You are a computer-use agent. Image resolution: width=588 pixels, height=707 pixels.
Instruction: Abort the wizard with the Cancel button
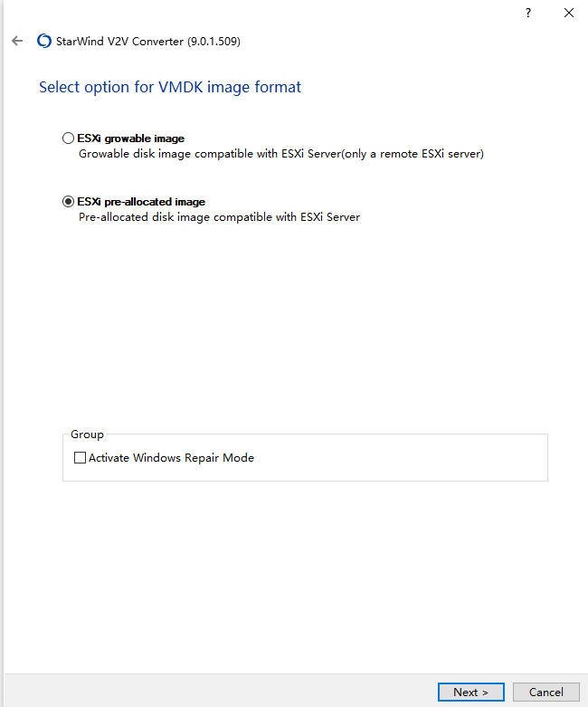point(546,692)
